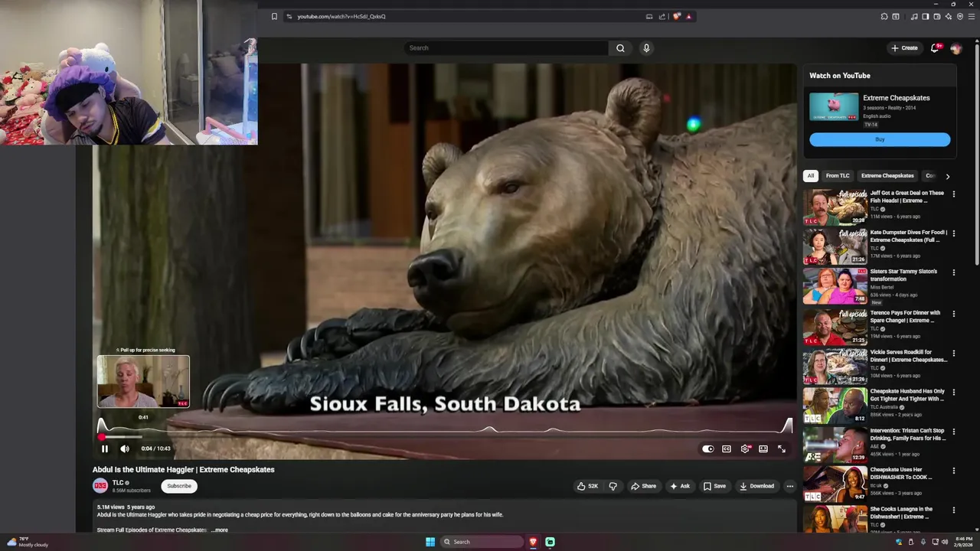This screenshot has height=551, width=980.
Task: Open options for Cheapskate Husband video
Action: point(954,392)
